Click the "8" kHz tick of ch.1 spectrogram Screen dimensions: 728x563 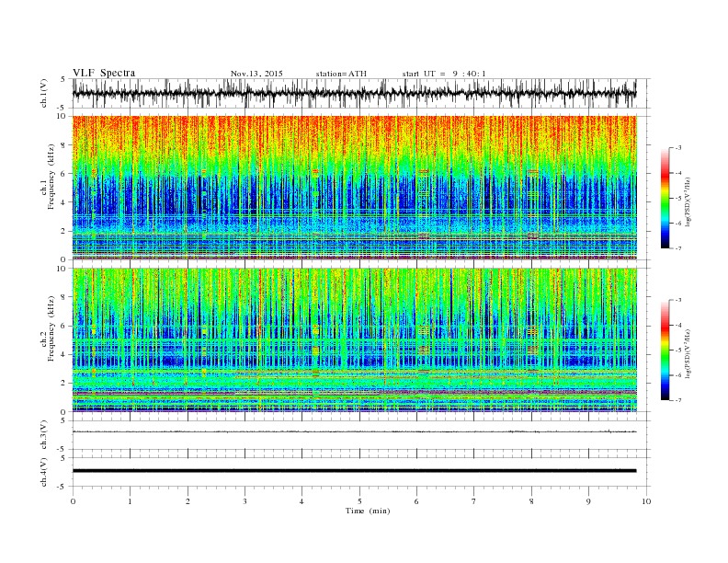click(64, 145)
